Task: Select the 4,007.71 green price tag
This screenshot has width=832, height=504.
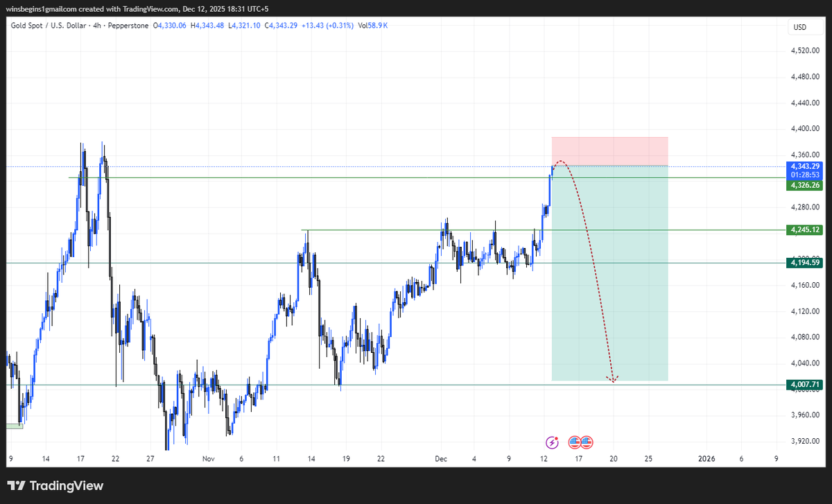Action: [x=805, y=385]
